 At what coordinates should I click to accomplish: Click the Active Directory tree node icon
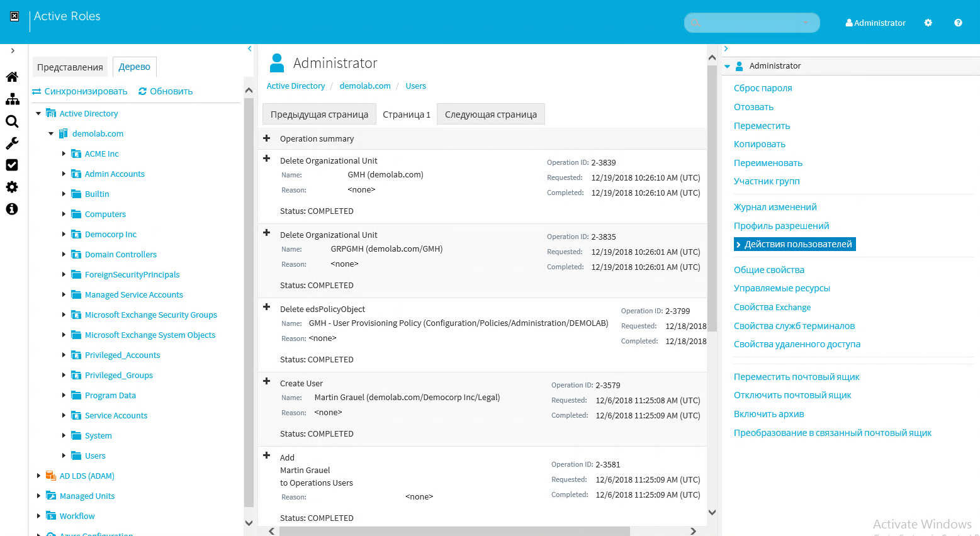[x=51, y=113]
